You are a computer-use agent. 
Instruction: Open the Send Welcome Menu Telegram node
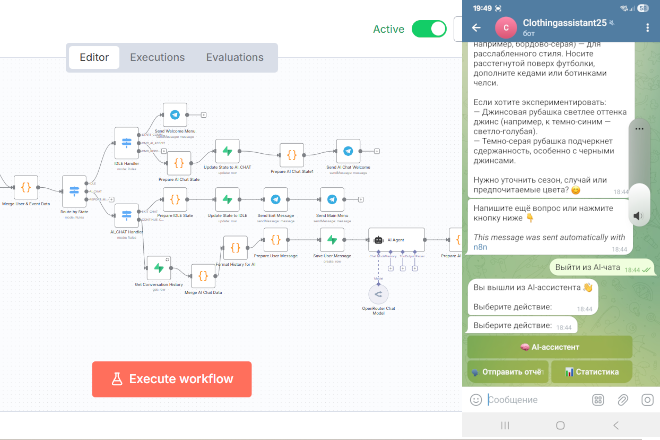click(175, 115)
